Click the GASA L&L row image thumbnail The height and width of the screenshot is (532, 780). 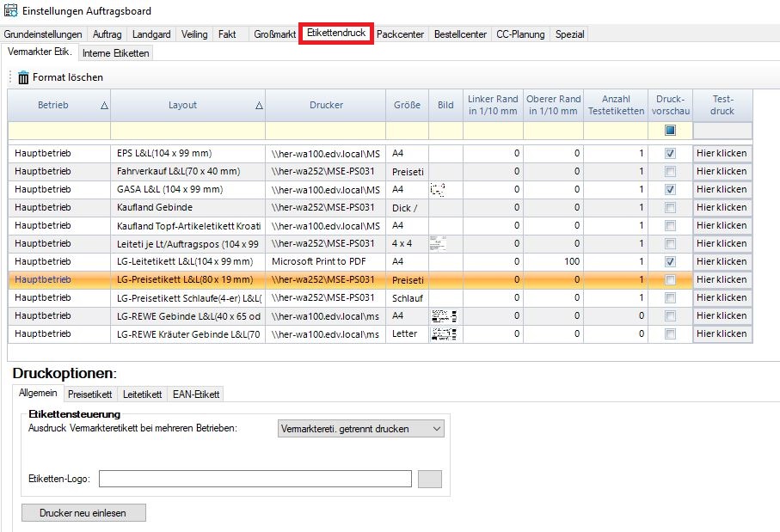pyautogui.click(x=439, y=189)
